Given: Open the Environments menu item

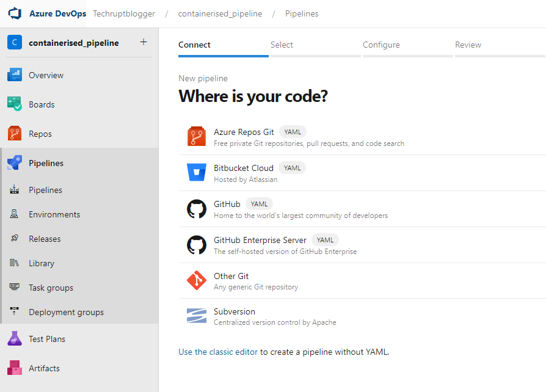Looking at the screenshot, I should pos(54,214).
